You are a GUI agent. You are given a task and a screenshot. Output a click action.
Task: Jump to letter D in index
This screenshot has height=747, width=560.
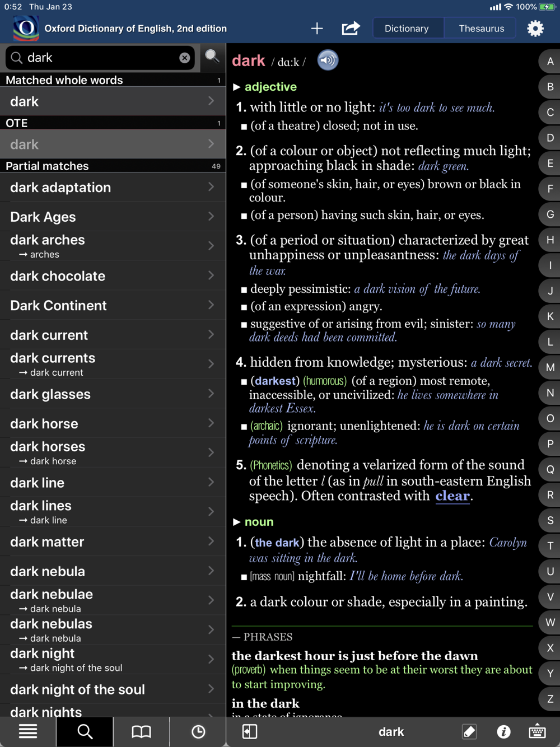[x=550, y=138]
